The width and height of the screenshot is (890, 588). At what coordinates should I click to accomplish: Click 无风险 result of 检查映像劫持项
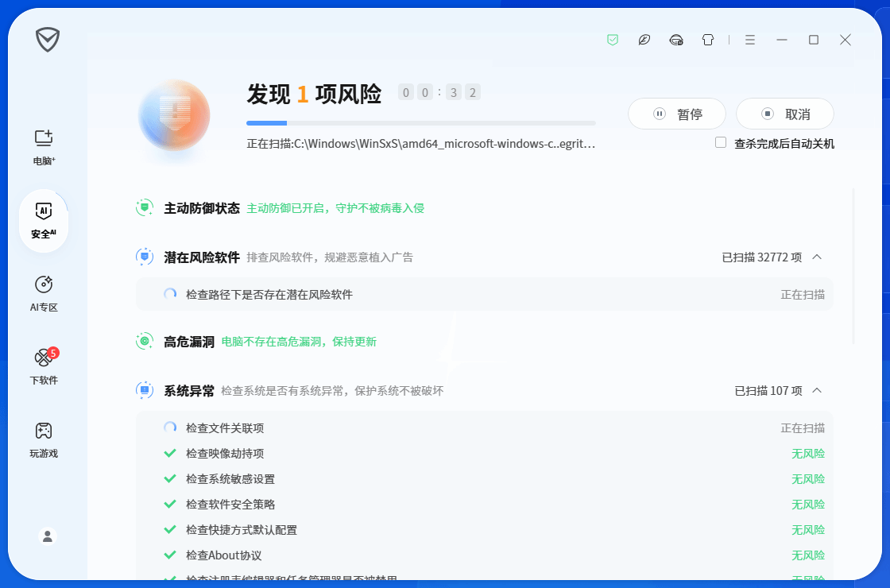point(808,454)
